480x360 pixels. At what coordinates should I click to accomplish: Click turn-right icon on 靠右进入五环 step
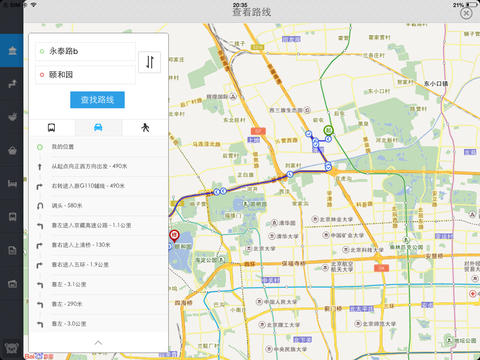coord(40,265)
